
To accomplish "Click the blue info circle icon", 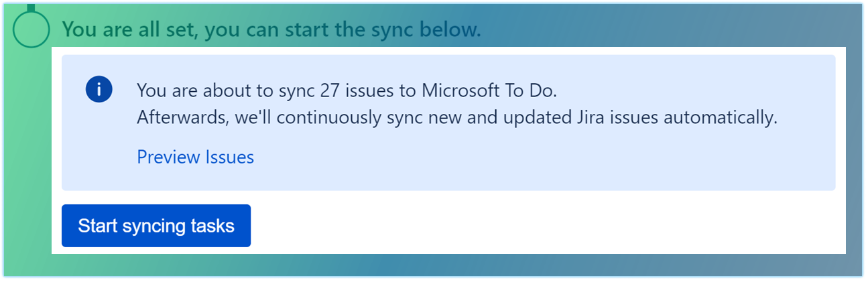I will tap(99, 89).
